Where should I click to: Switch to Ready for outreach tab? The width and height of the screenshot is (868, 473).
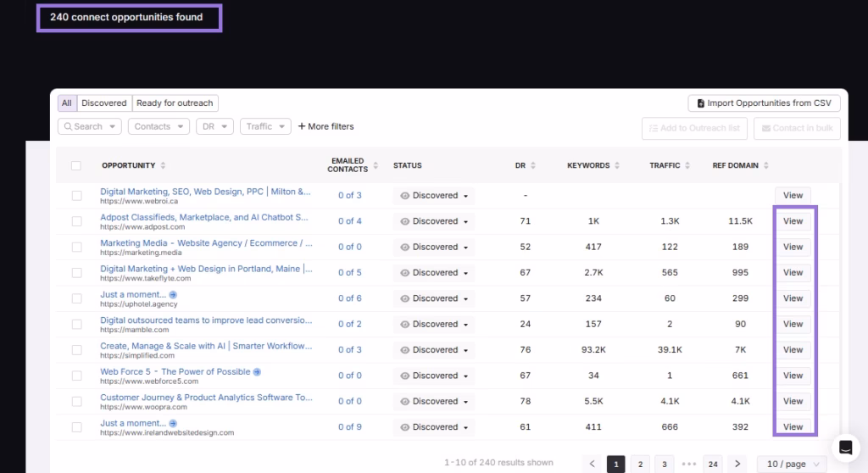coord(175,103)
